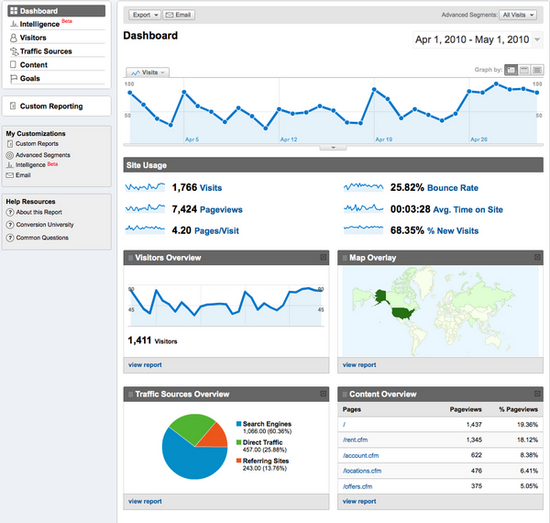550x523 pixels.
Task: Open the date range picker arrow
Action: [537, 39]
